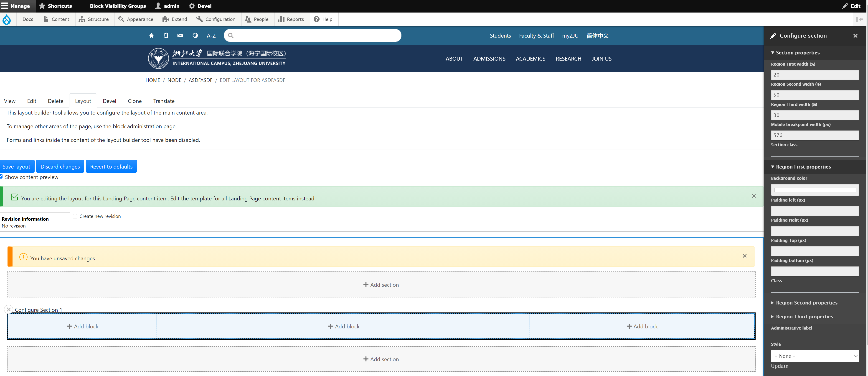The width and height of the screenshot is (868, 376).
Task: Toggle the Edit mode pencil button
Action: pyautogui.click(x=851, y=6)
